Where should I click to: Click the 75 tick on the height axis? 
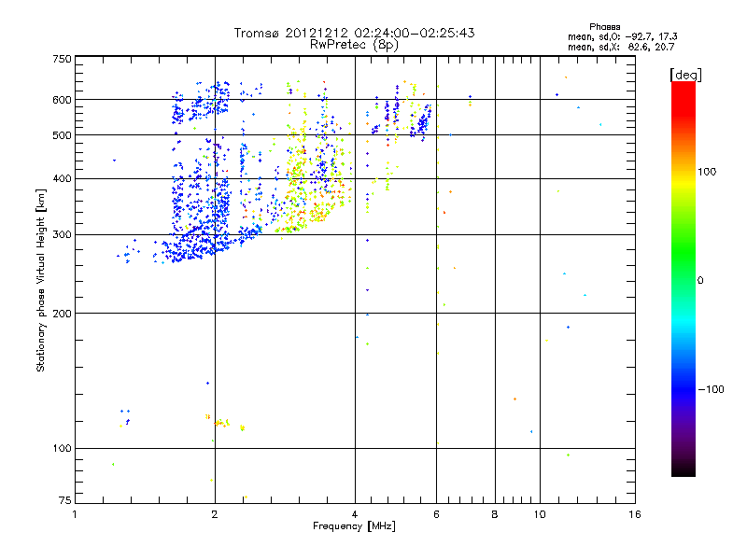63,504
